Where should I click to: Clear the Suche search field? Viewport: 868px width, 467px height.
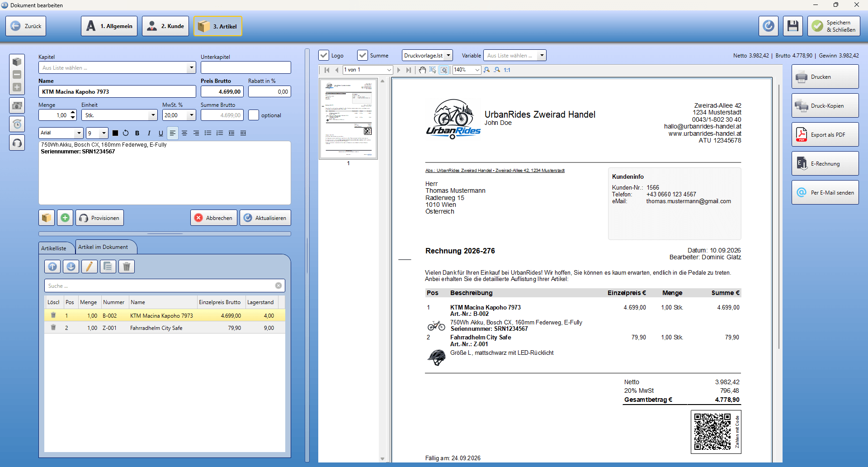tap(278, 286)
